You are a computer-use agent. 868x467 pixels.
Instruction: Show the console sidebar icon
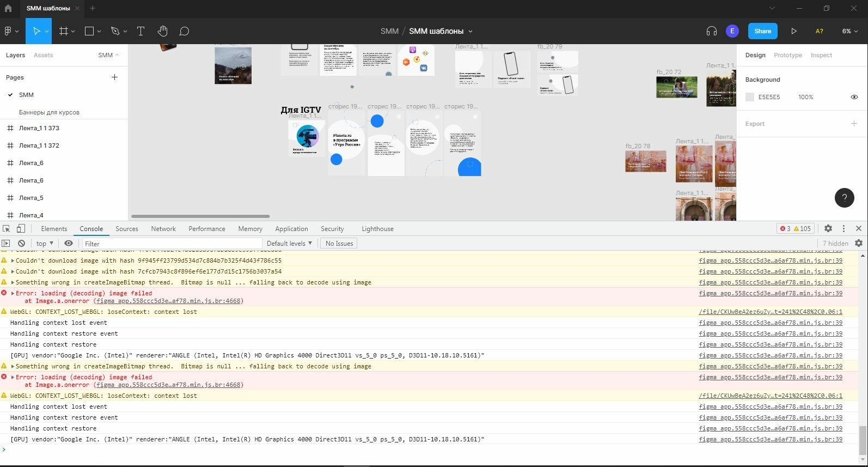pos(6,244)
